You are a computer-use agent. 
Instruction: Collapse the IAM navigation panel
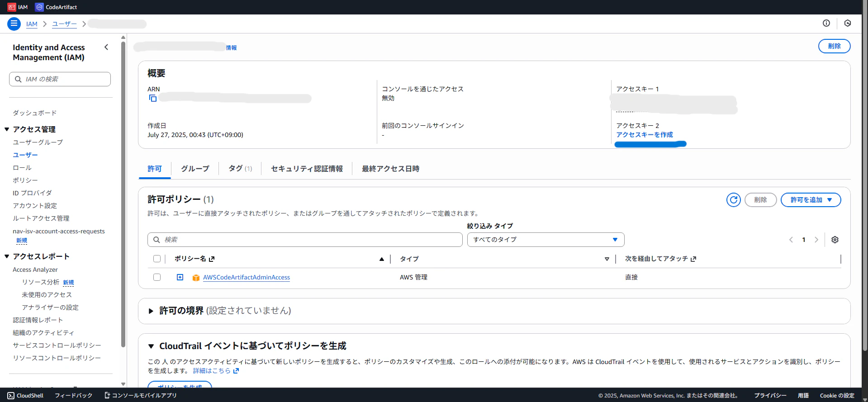point(106,47)
